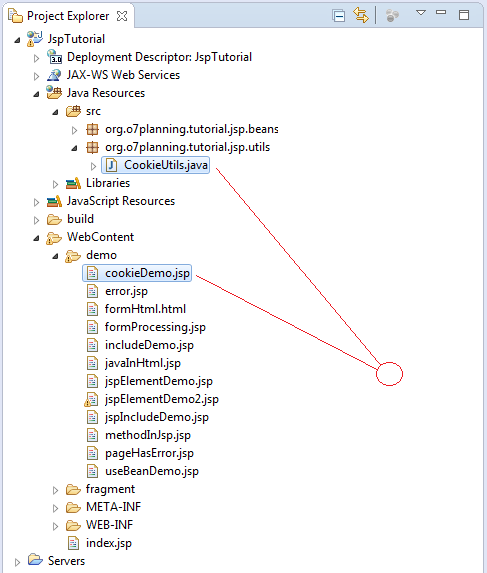The height and width of the screenshot is (573, 487).
Task: Collapse the WebContent folder
Action: click(x=36, y=238)
